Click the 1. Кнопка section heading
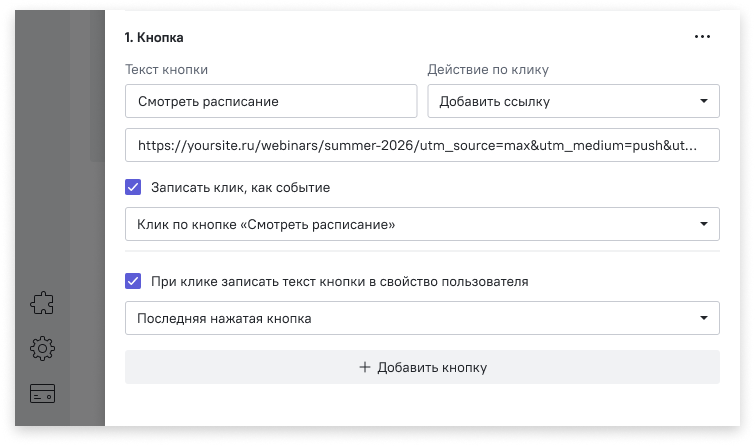Image resolution: width=755 pixels, height=446 pixels. coord(154,38)
